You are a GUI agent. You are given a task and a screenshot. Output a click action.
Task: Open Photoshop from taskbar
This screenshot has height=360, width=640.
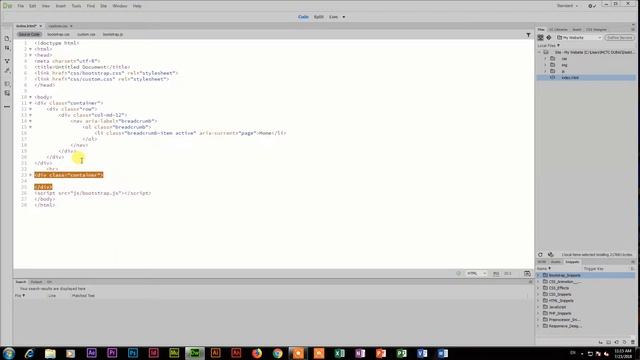tap(133, 353)
